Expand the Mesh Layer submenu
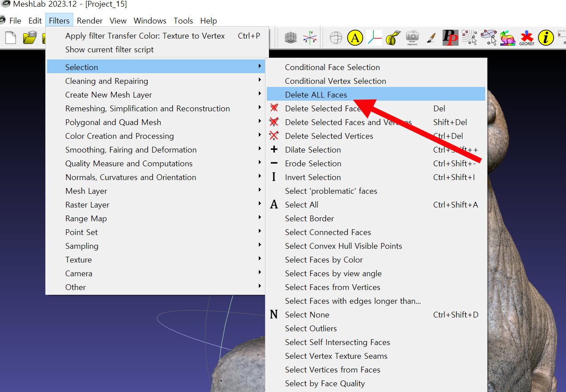Viewport: 566px width, 392px height. tap(157, 191)
